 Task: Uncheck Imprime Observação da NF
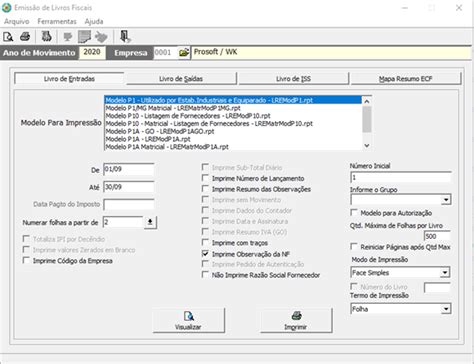pyautogui.click(x=205, y=254)
